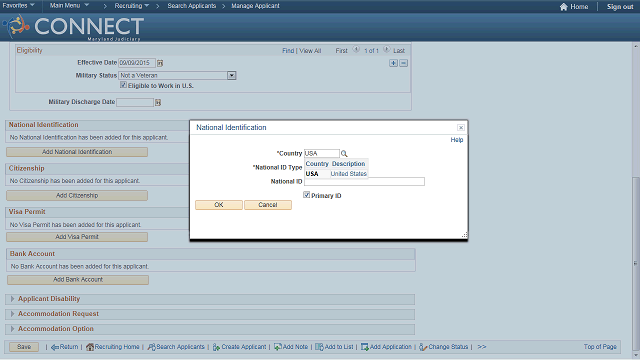Click the Search Applicants icon in footer
This screenshot has height=360, width=640.
pyautogui.click(x=151, y=347)
